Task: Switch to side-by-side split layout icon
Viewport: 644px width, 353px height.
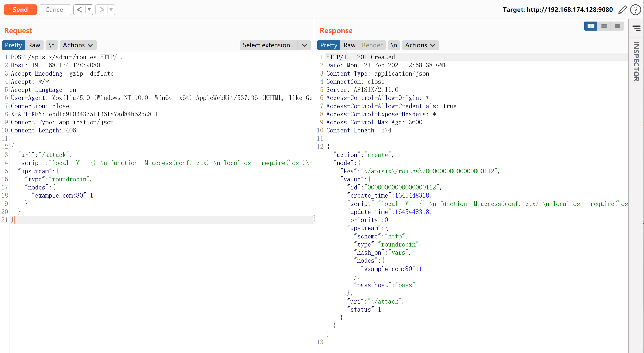Action: click(591, 26)
